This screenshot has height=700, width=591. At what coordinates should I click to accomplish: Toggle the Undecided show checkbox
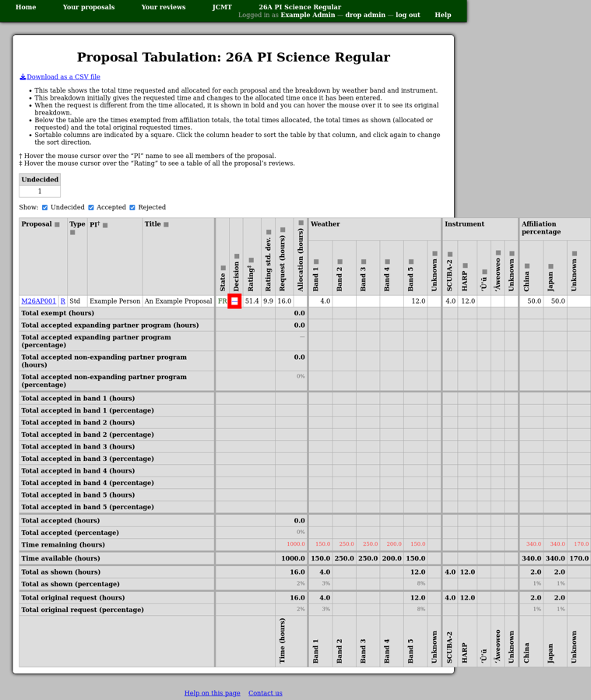pyautogui.click(x=44, y=208)
